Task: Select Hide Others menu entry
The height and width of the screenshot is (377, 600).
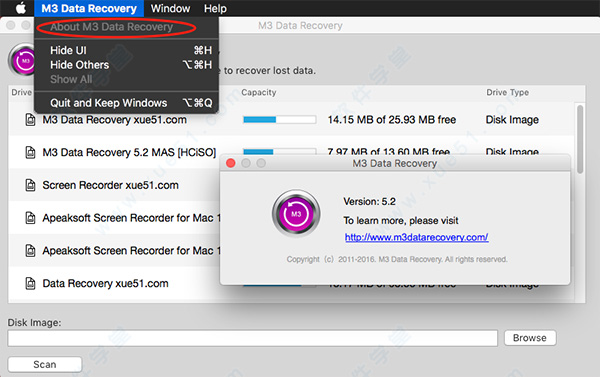Action: click(127, 65)
